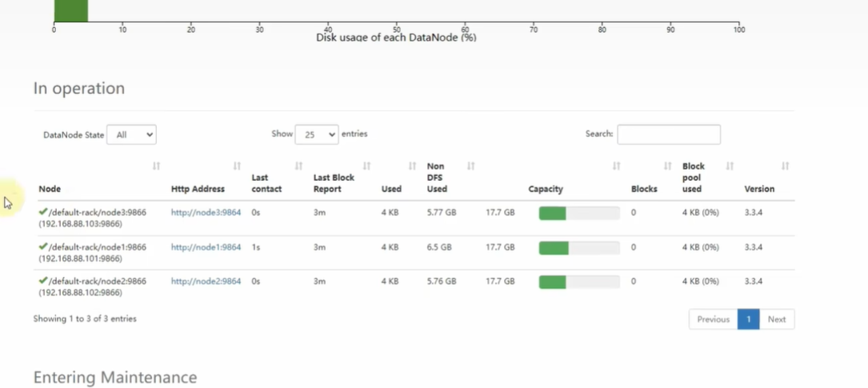Click IP text (192.168.88.103:9866)
This screenshot has height=388, width=868.
80,224
